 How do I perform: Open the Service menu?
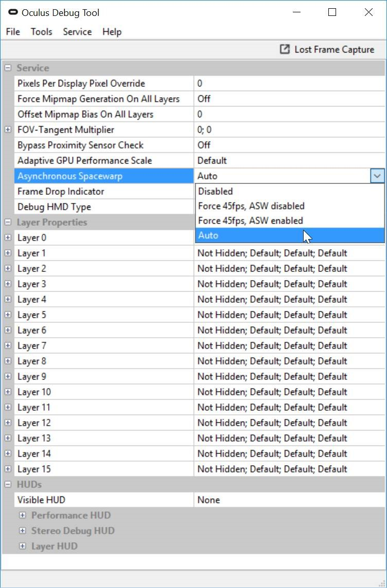(77, 32)
